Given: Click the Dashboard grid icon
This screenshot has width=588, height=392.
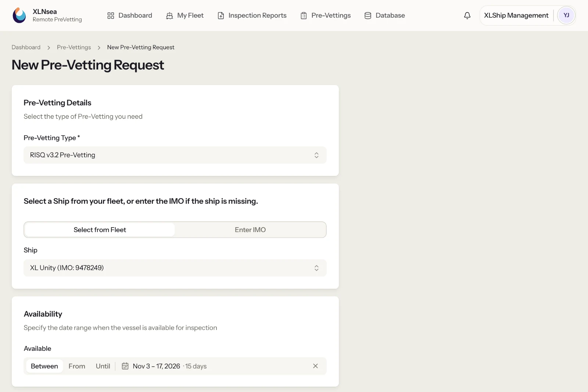Looking at the screenshot, I should (x=111, y=15).
